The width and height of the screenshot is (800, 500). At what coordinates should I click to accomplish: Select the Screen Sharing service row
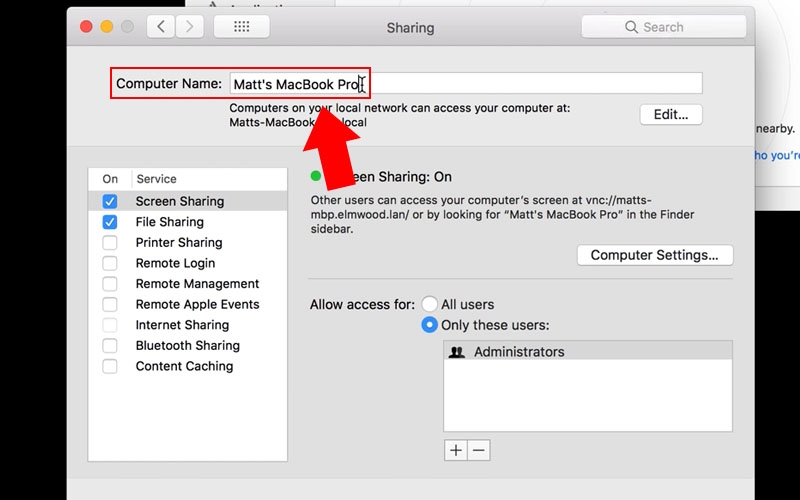(188, 201)
